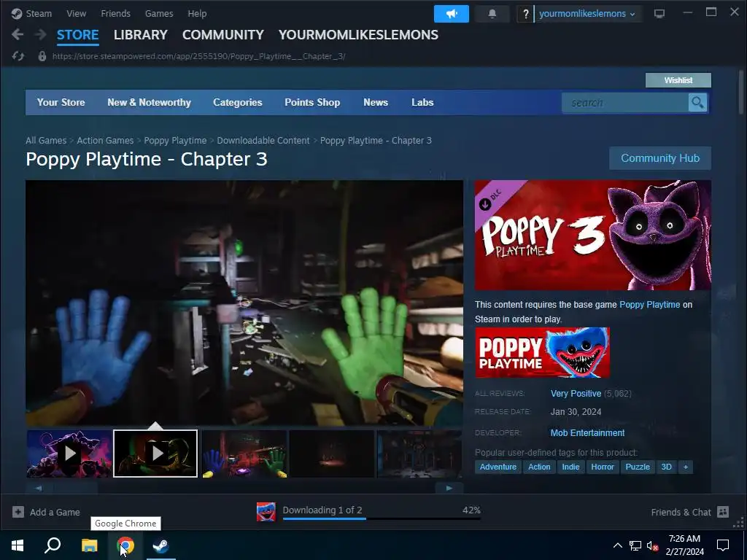Switch to the LIBRARY tab

(x=141, y=35)
